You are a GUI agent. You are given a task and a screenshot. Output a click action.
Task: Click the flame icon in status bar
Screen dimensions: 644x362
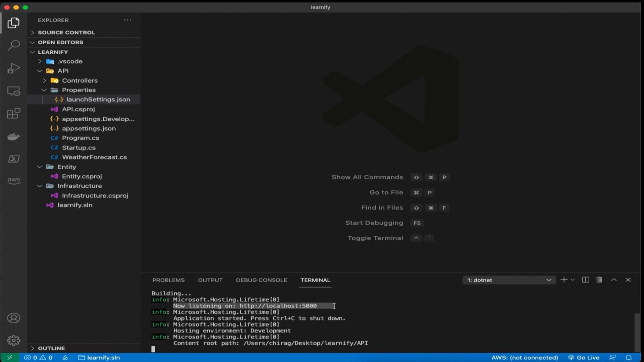point(65,358)
